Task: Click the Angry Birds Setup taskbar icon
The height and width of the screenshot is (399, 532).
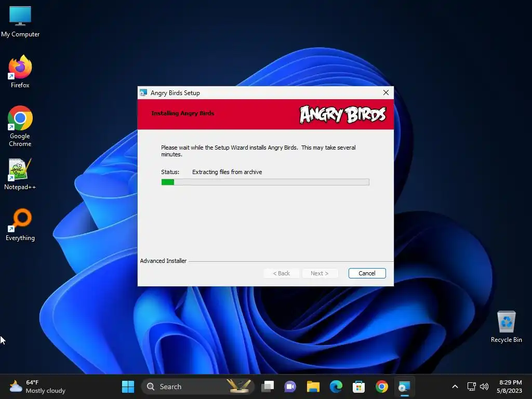Action: point(404,387)
